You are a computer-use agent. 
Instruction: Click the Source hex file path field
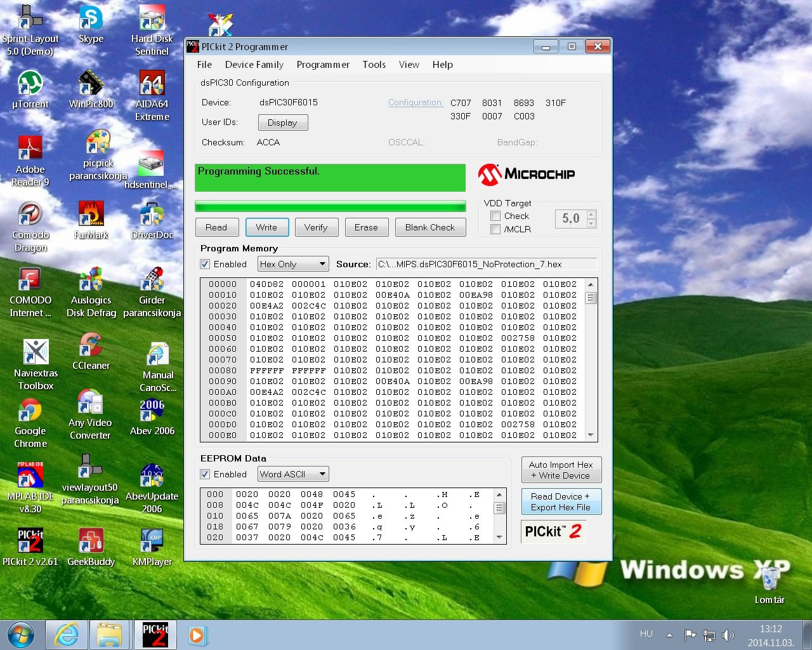pyautogui.click(x=486, y=264)
